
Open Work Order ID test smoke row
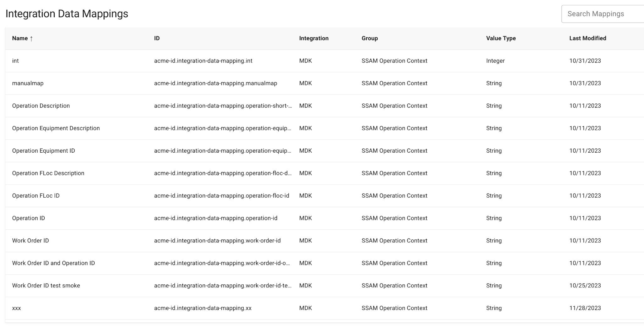coord(325,286)
